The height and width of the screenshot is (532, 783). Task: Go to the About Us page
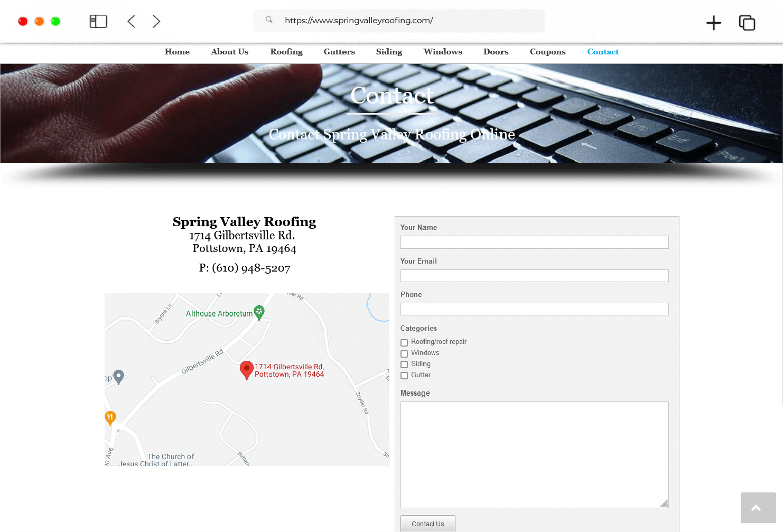(x=229, y=52)
